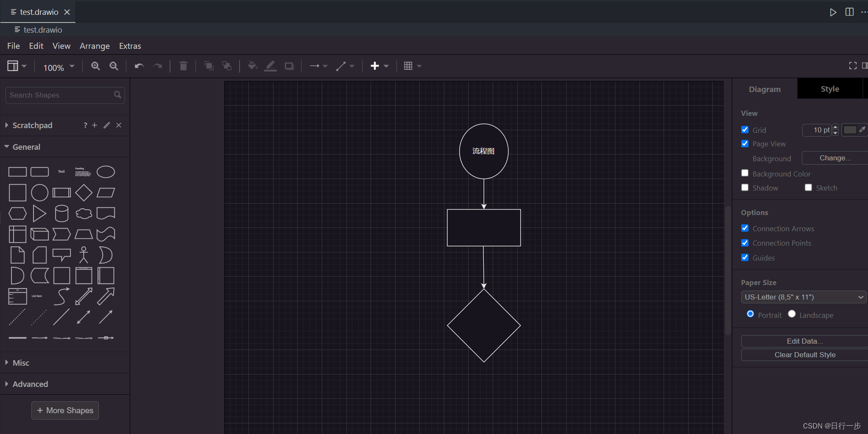Image resolution: width=868 pixels, height=434 pixels.
Task: Toggle the Guides checkbox
Action: (745, 258)
